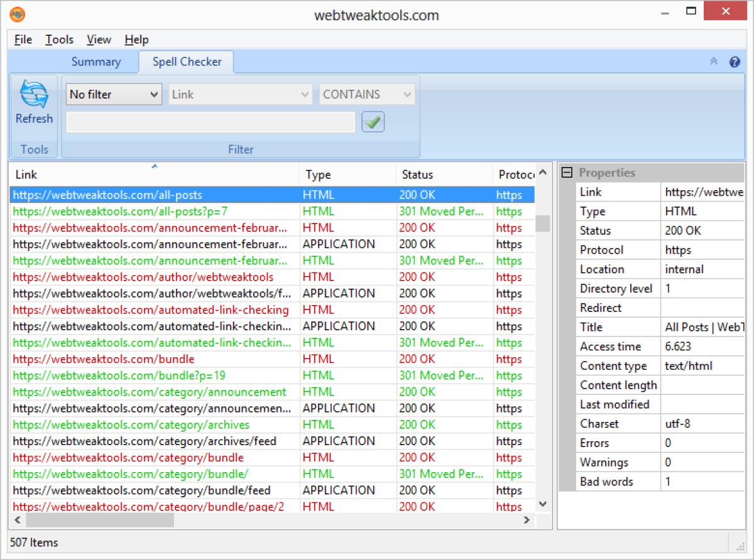This screenshot has height=560, width=754.
Task: Click the filter text input field
Action: click(x=210, y=122)
